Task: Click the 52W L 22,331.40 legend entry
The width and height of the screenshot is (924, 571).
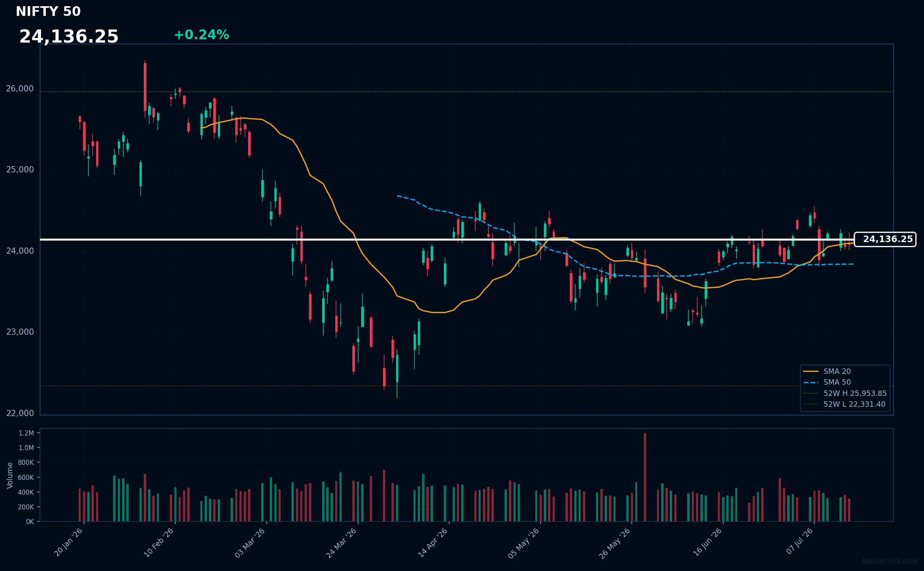Action: click(x=845, y=404)
